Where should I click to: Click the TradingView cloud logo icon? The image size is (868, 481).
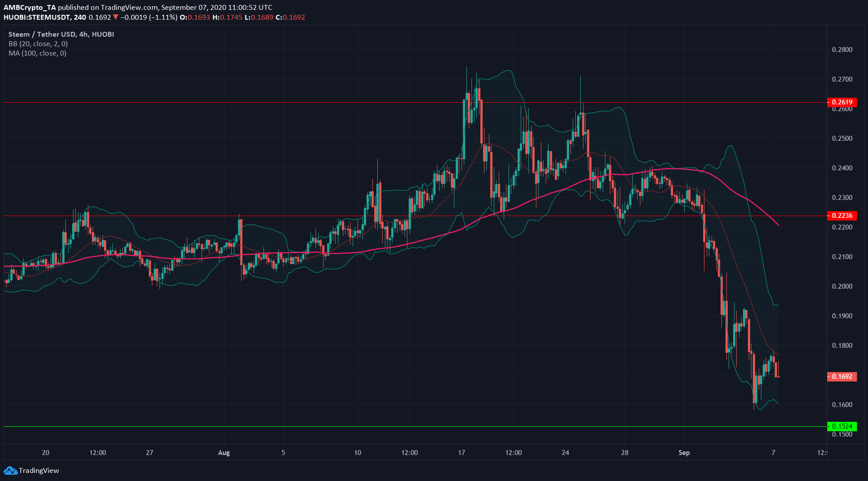point(10,471)
